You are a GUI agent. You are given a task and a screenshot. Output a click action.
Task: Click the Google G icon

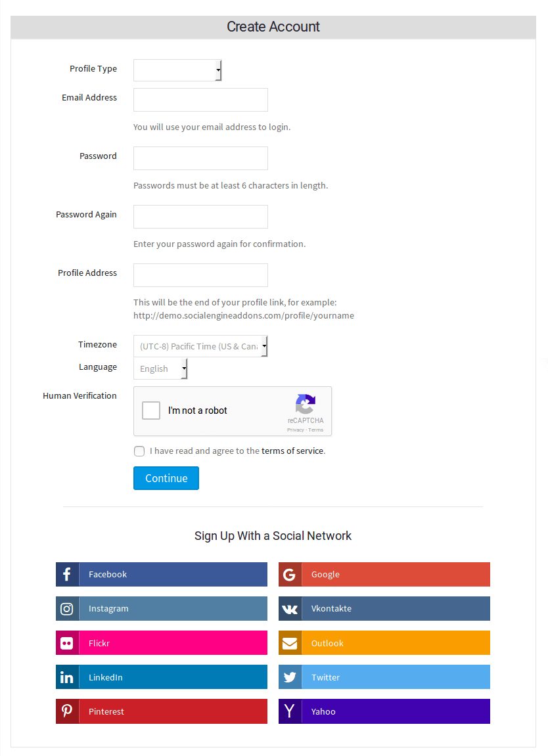[290, 575]
